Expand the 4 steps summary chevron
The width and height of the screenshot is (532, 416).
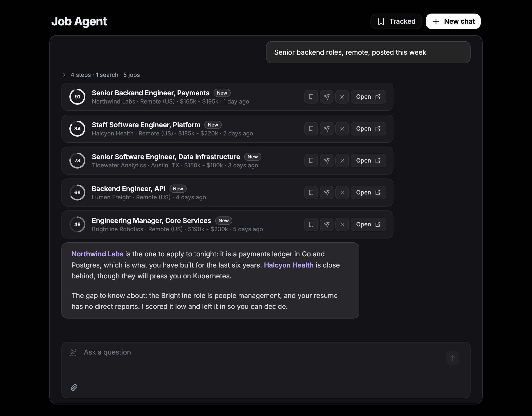(64, 75)
